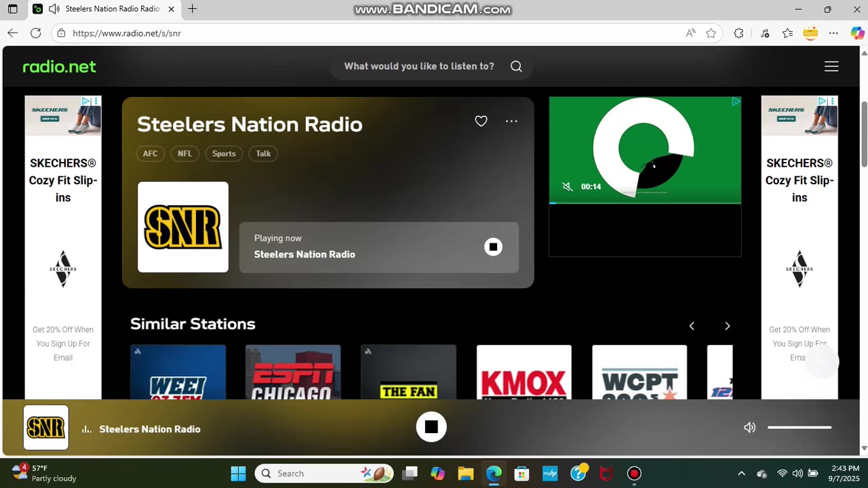Open the Windows Start menu
The image size is (868, 488).
tap(238, 473)
